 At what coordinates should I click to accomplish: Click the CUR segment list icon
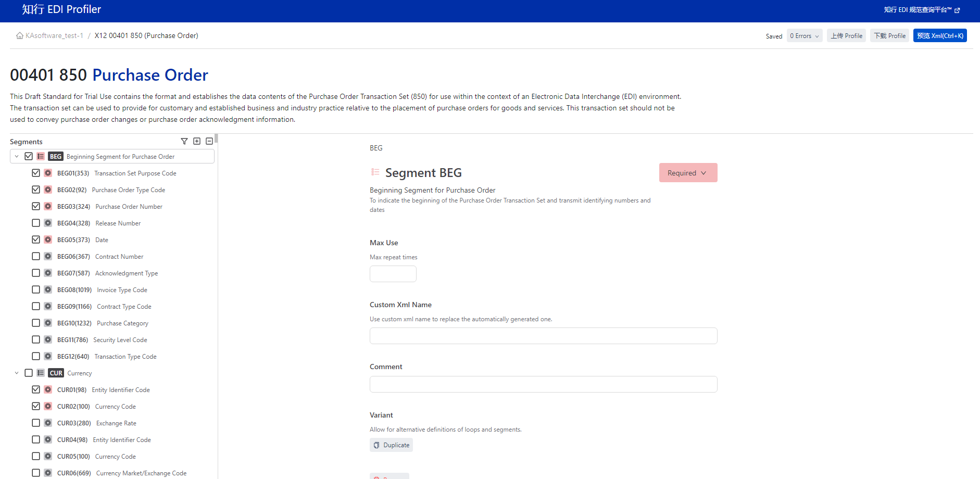41,373
